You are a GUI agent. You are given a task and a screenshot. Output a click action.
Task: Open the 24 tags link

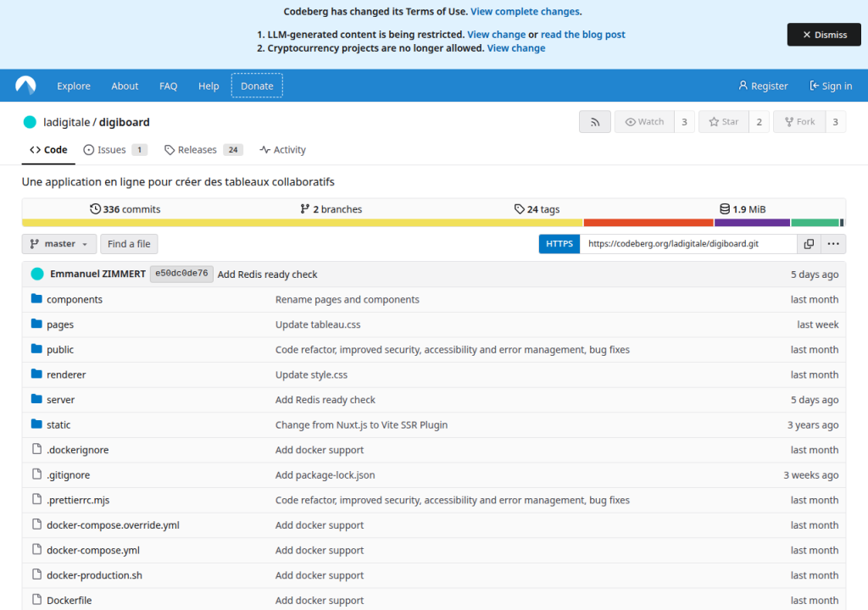click(537, 208)
